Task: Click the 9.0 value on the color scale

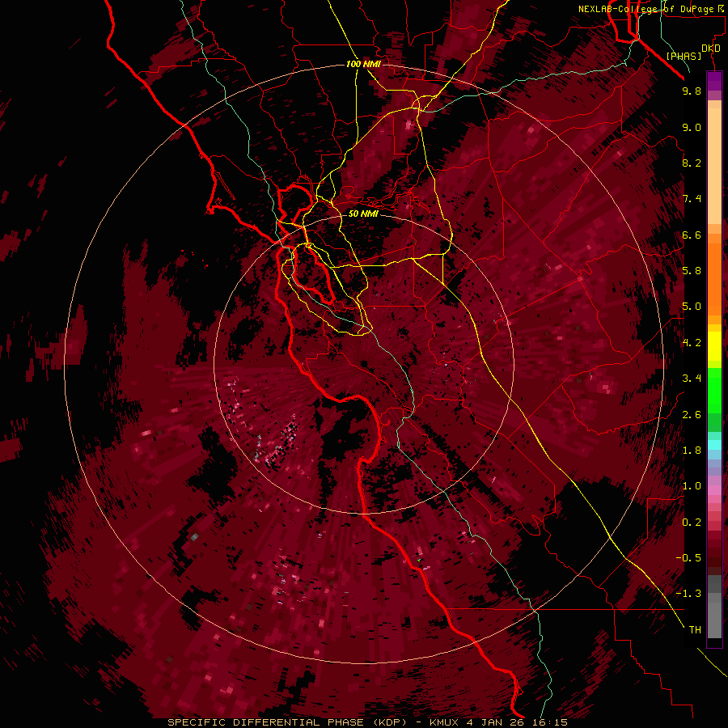Action: (x=692, y=127)
